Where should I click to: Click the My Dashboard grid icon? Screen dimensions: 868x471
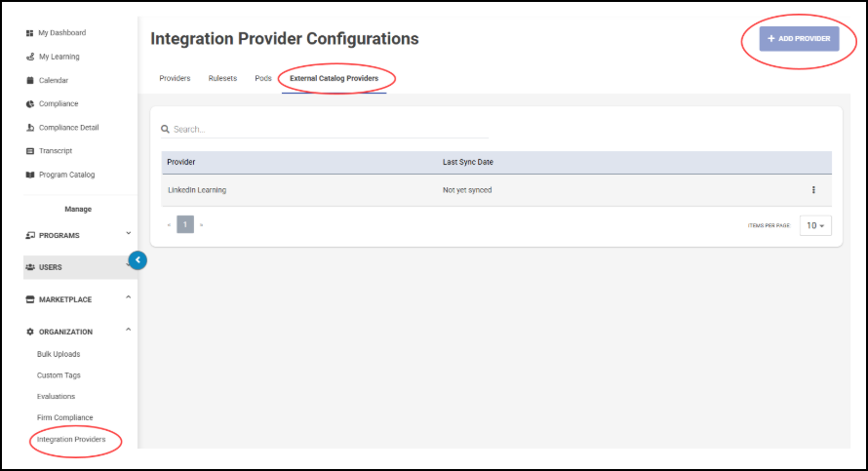[30, 33]
